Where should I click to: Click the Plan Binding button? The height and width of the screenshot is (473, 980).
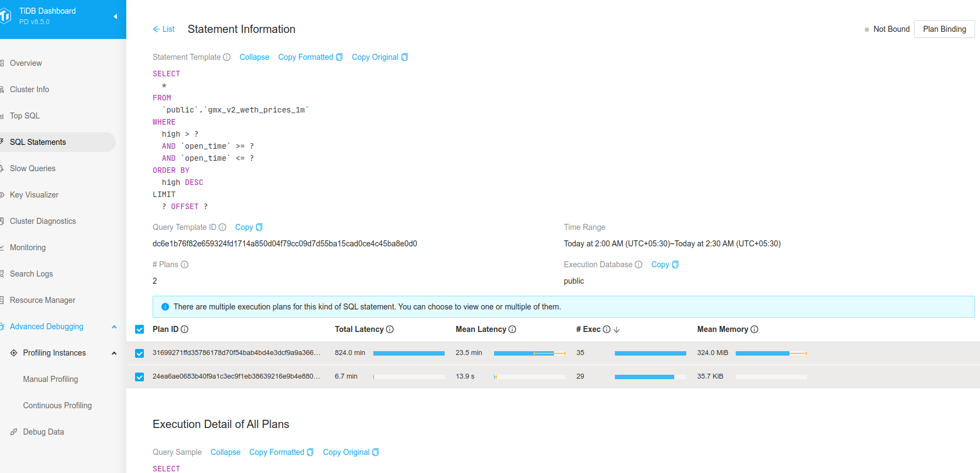click(x=944, y=29)
